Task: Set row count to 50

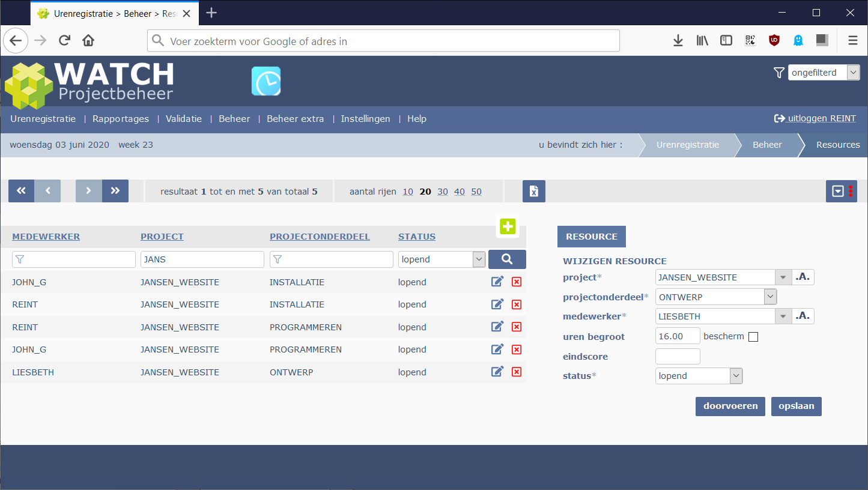Action: click(x=476, y=192)
